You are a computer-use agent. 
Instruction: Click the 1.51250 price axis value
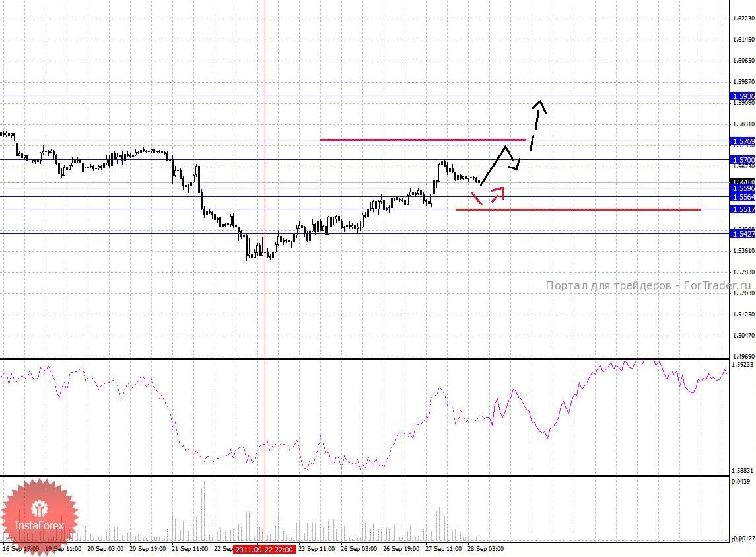click(743, 315)
